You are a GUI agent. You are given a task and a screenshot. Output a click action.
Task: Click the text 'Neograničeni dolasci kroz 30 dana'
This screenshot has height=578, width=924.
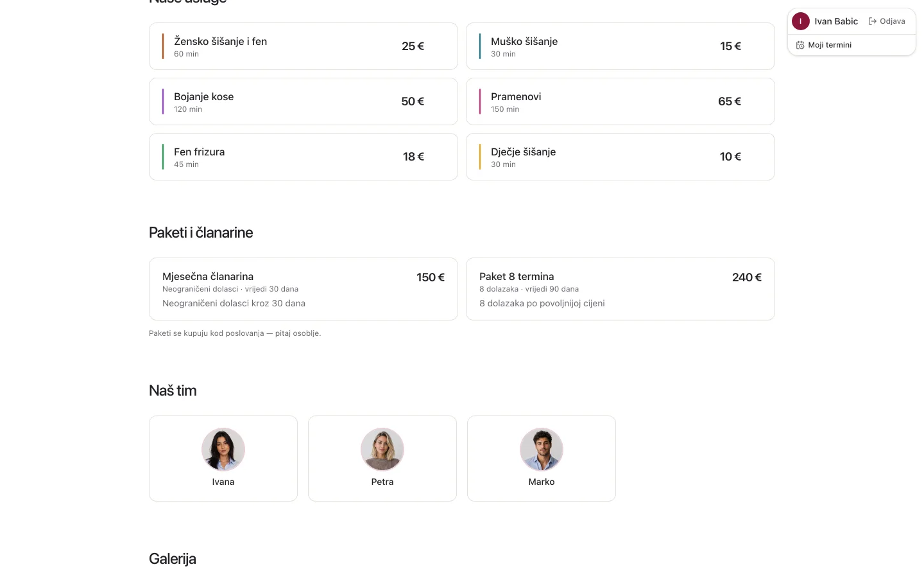click(234, 303)
